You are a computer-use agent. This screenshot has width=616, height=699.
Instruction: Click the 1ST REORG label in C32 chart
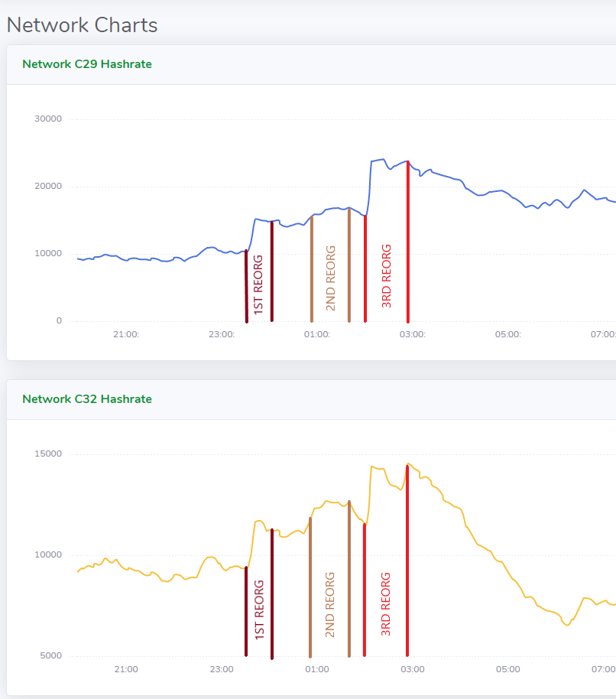tap(259, 610)
